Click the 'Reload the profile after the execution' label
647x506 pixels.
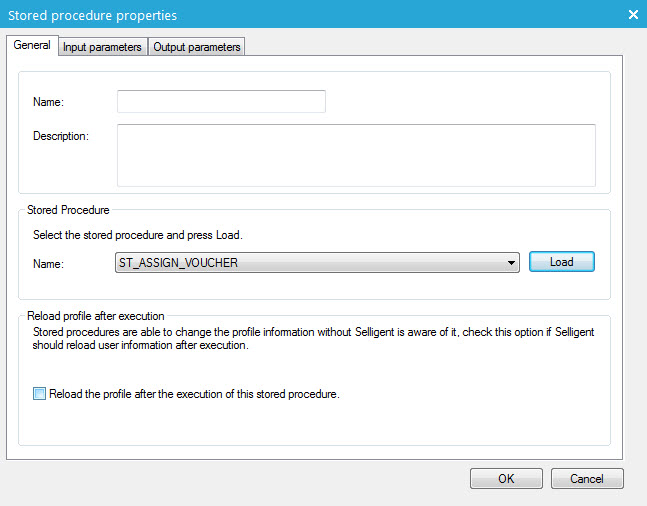194,394
